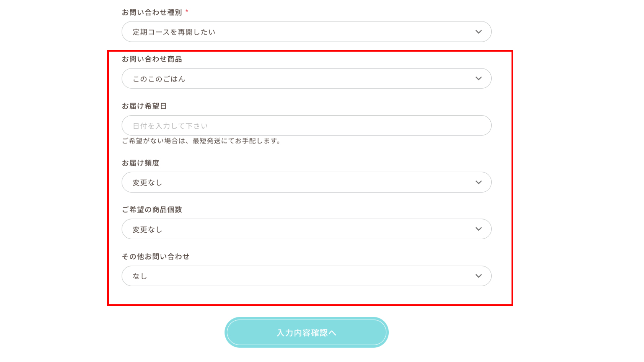Click the red required asterisk mark
This screenshot has height=362, width=644.
tap(187, 11)
